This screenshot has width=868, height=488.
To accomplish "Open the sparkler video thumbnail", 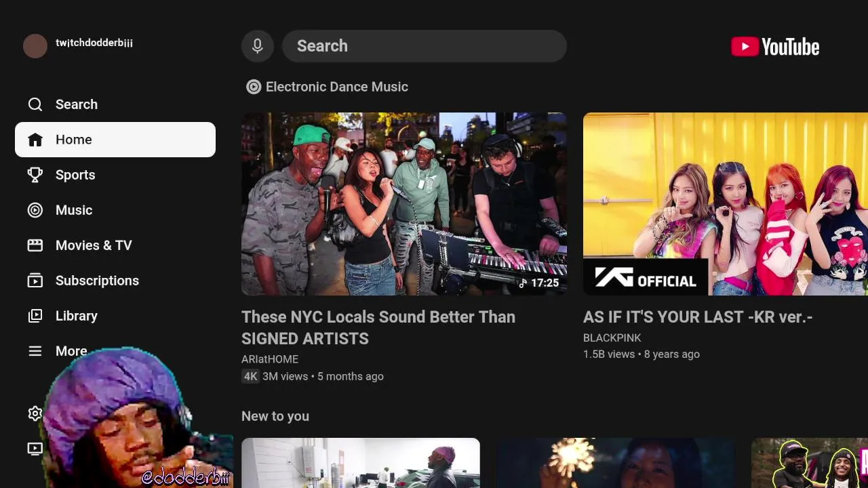I will pyautogui.click(x=616, y=463).
